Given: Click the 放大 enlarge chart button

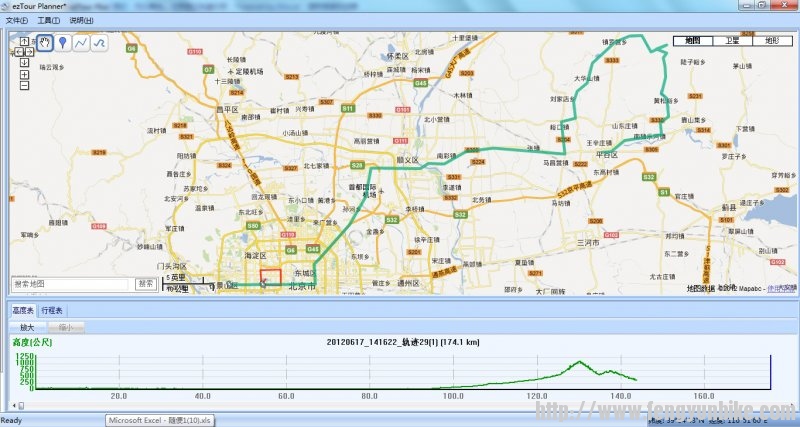Looking at the screenshot, I should pyautogui.click(x=27, y=327).
